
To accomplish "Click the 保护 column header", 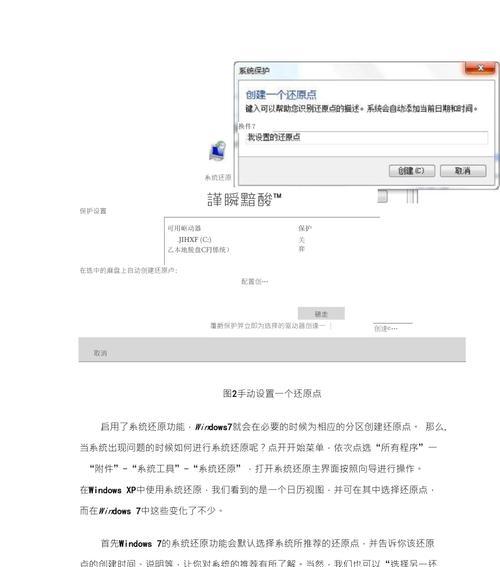I will (x=305, y=228).
